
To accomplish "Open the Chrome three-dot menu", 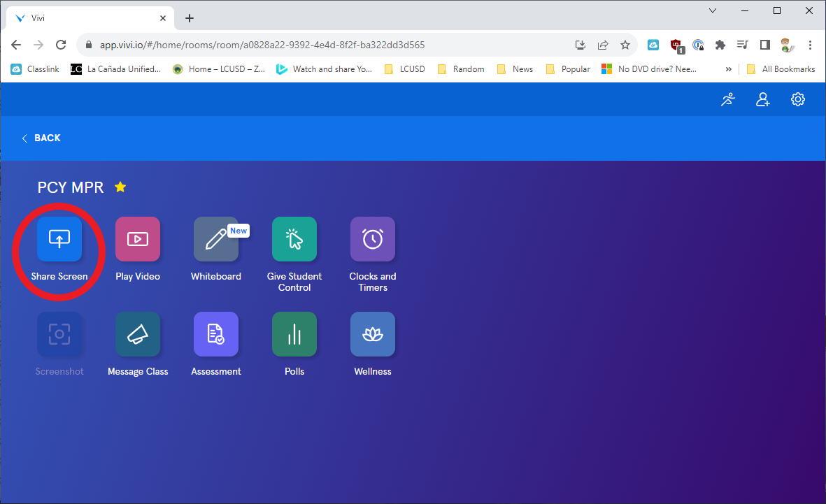I will click(810, 45).
